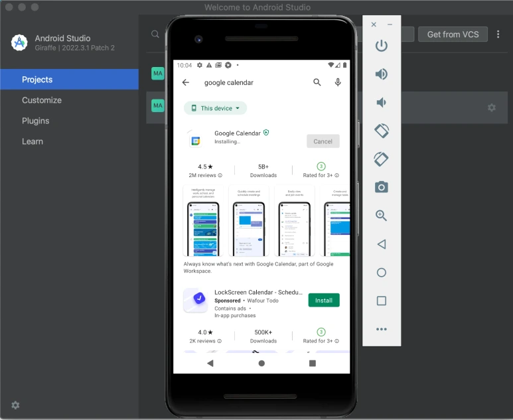Rotate emulator left using upper rotate icon
The image size is (513, 420).
[381, 131]
